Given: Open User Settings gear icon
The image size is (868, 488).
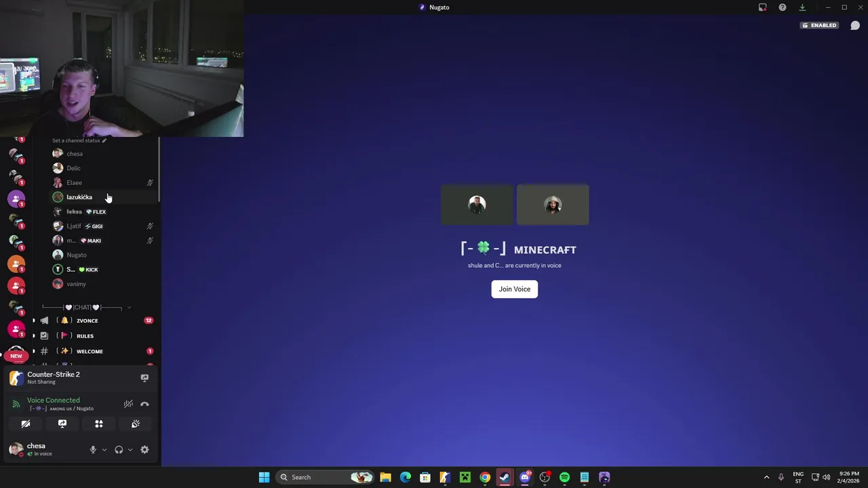Looking at the screenshot, I should tap(144, 450).
